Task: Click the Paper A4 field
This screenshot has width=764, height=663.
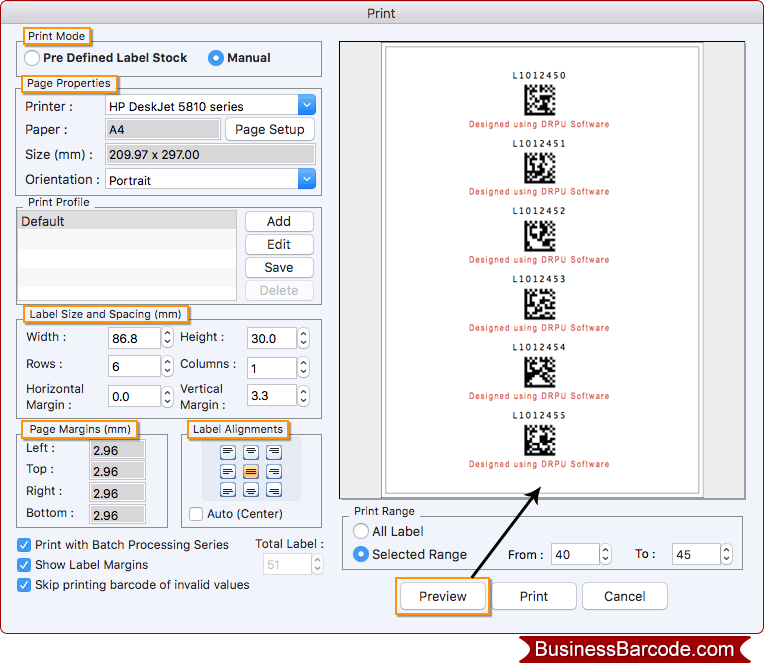Action: 163,130
